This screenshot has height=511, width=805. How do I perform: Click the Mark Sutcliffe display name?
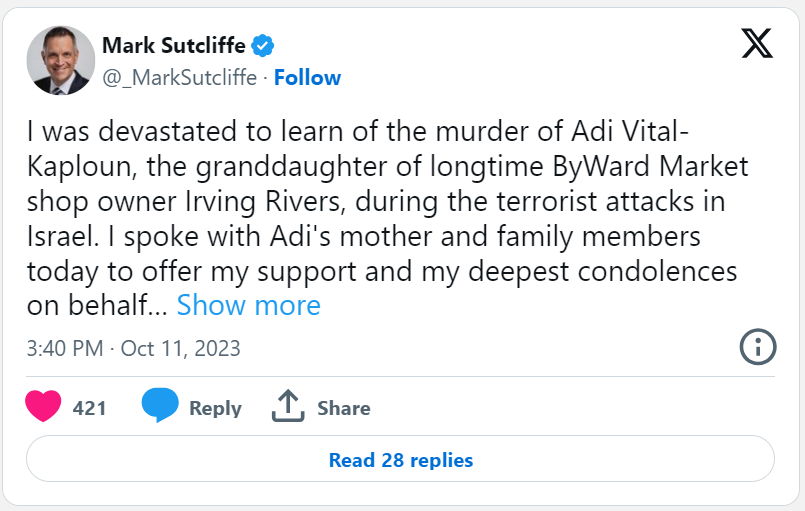click(x=174, y=45)
